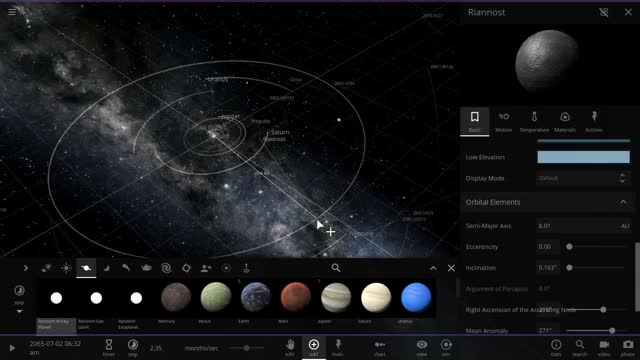Select the teapot objects category icon
This screenshot has width=640, height=360.
[x=146, y=268]
